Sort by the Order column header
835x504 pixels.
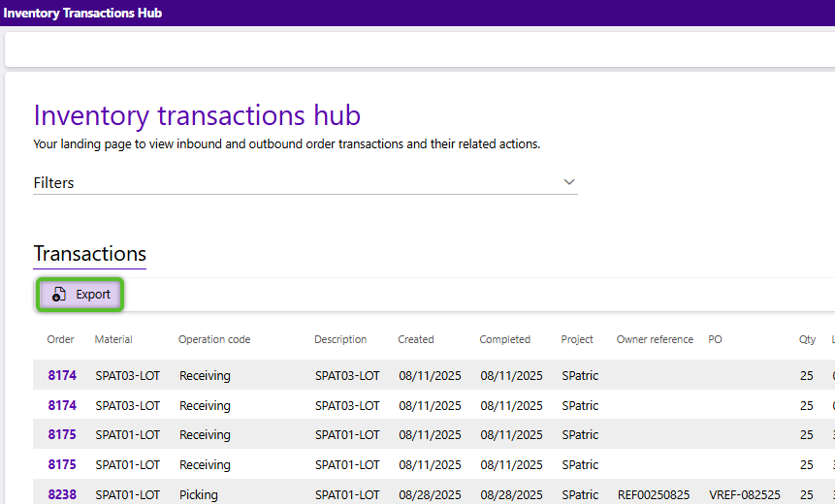60,339
